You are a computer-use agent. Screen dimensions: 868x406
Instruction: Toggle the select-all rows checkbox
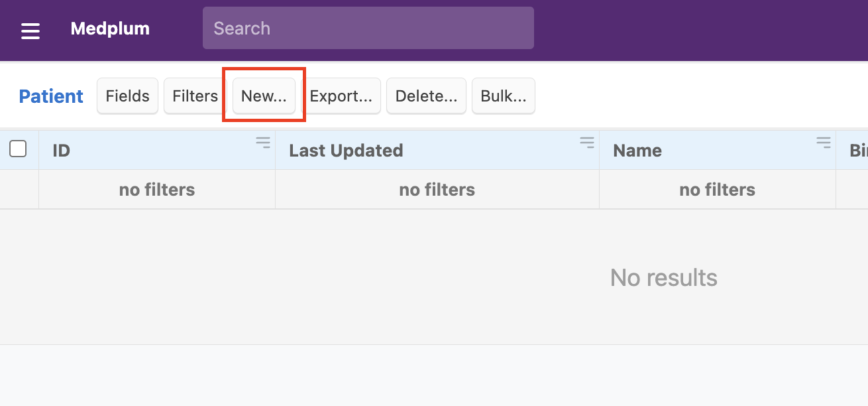point(18,149)
